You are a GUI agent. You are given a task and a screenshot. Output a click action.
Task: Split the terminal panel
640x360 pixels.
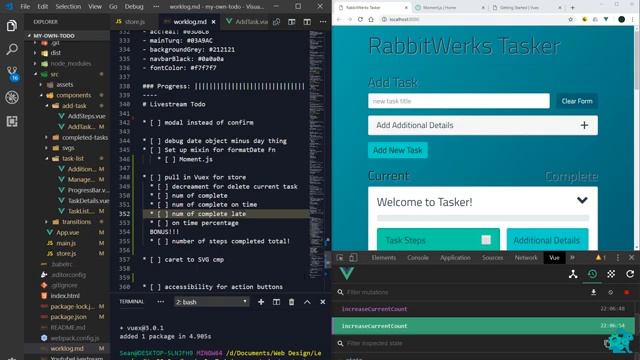click(x=276, y=302)
